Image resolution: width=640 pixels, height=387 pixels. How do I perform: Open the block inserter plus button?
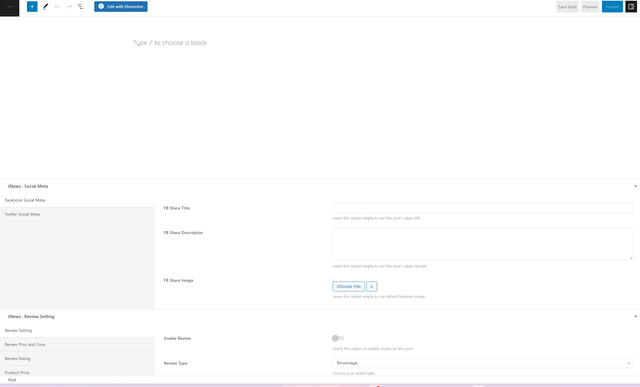tap(32, 7)
